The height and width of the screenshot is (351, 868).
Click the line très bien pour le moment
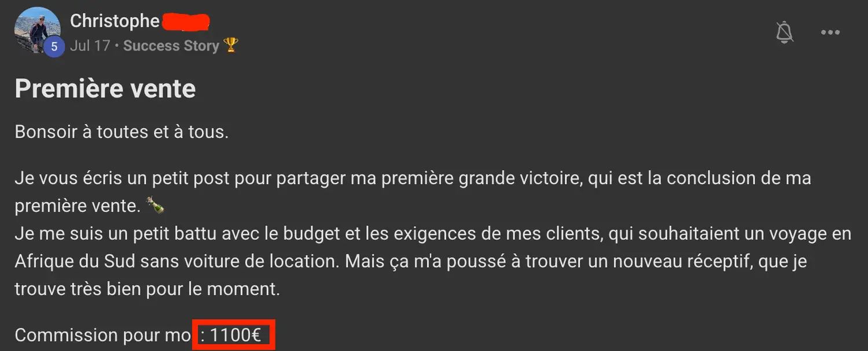click(168, 288)
